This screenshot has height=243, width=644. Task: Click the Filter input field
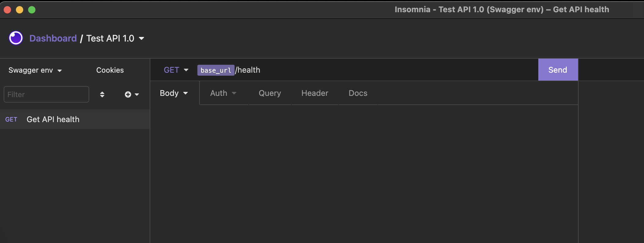point(46,94)
